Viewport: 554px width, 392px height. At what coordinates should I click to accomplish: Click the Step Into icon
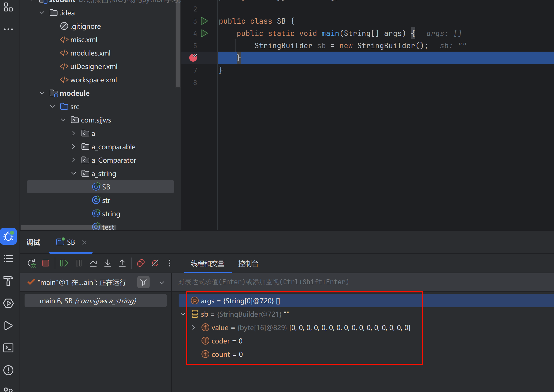[x=108, y=263]
